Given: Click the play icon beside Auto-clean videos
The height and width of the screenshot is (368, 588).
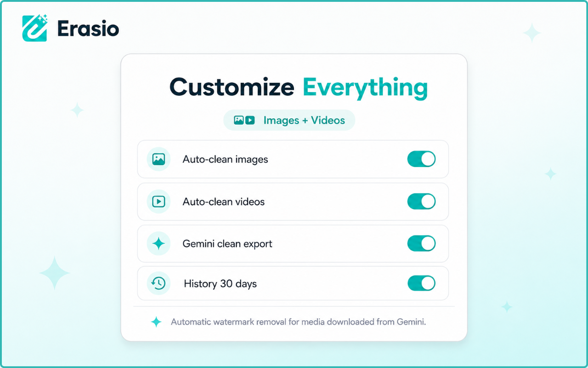Looking at the screenshot, I should pyautogui.click(x=158, y=201).
